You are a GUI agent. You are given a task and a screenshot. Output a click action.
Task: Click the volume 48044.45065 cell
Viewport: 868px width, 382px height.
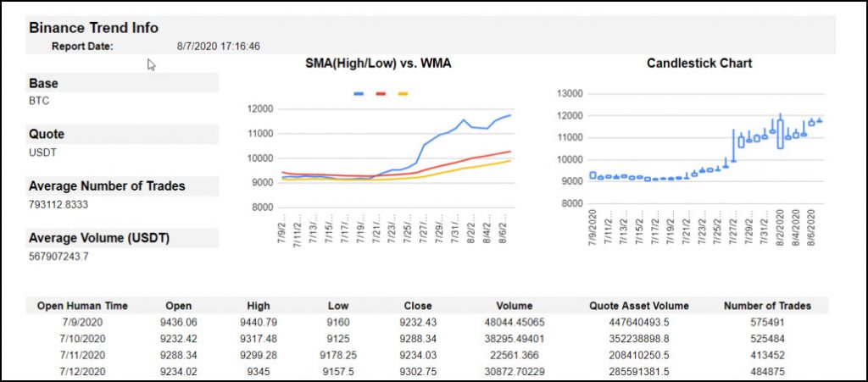click(x=515, y=322)
